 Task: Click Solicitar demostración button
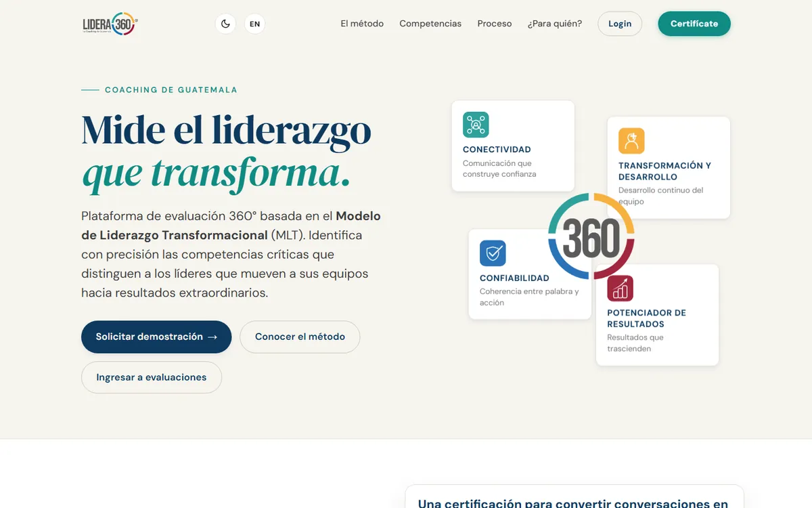tap(156, 337)
